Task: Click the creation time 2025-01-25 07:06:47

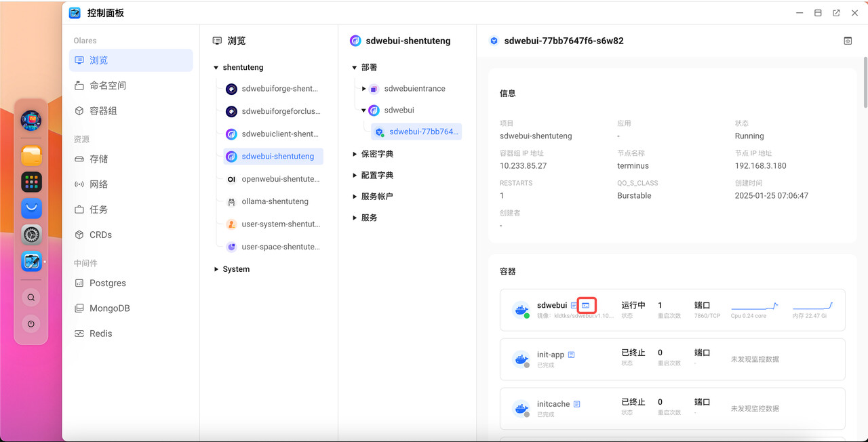Action: [x=772, y=196]
